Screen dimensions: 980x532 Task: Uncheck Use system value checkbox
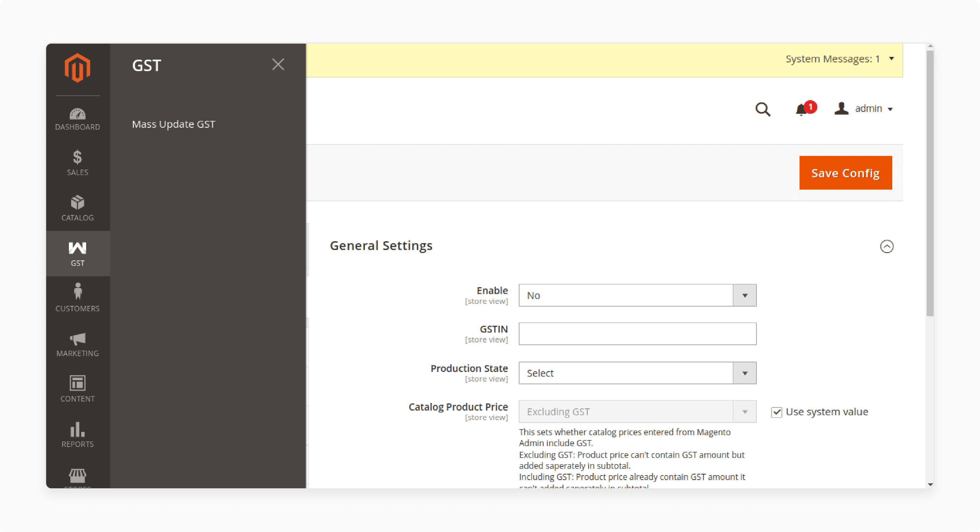click(777, 412)
